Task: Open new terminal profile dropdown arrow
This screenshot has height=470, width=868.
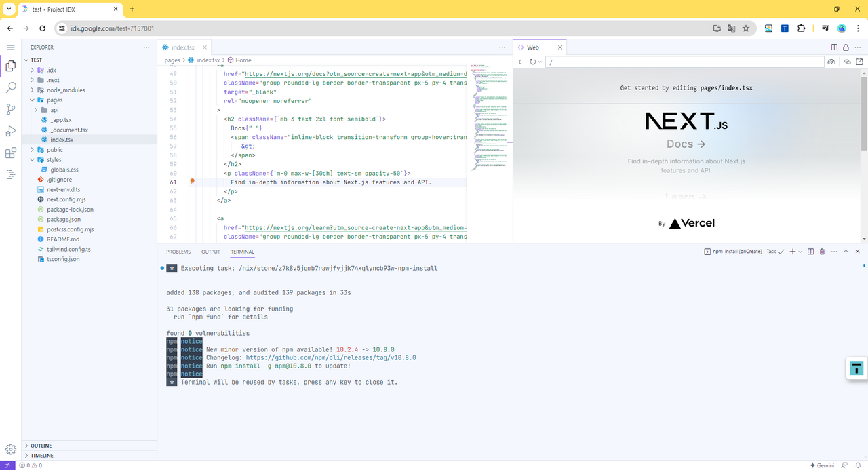Action: point(800,252)
